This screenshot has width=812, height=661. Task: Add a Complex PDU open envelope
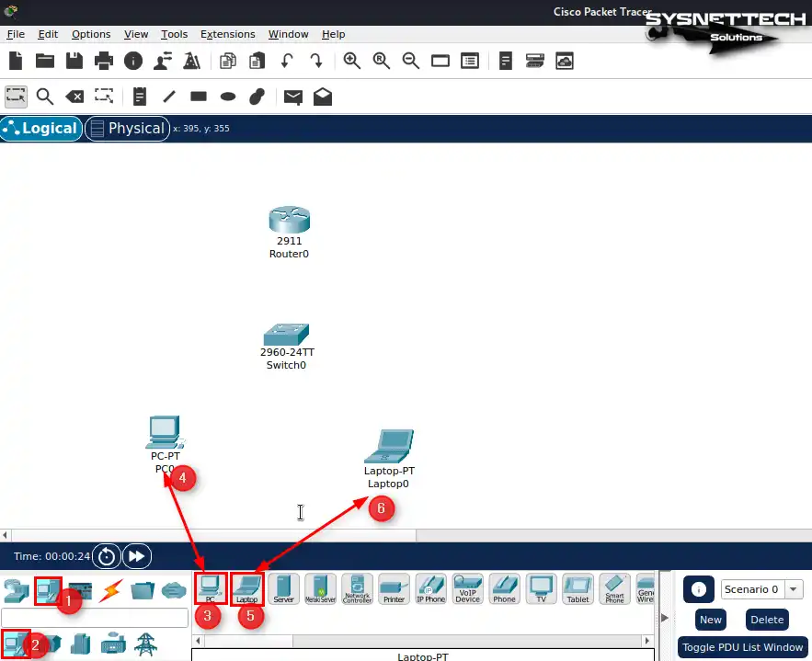323,97
